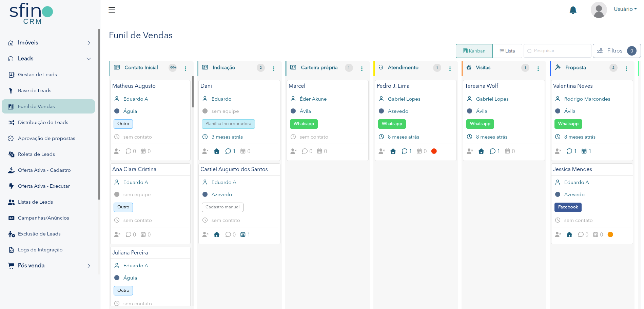Go to Roleta de Leads page
This screenshot has height=309, width=644.
[x=36, y=154]
